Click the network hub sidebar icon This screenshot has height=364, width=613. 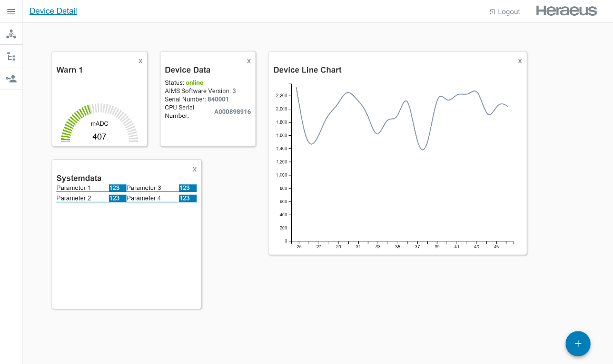tap(11, 34)
